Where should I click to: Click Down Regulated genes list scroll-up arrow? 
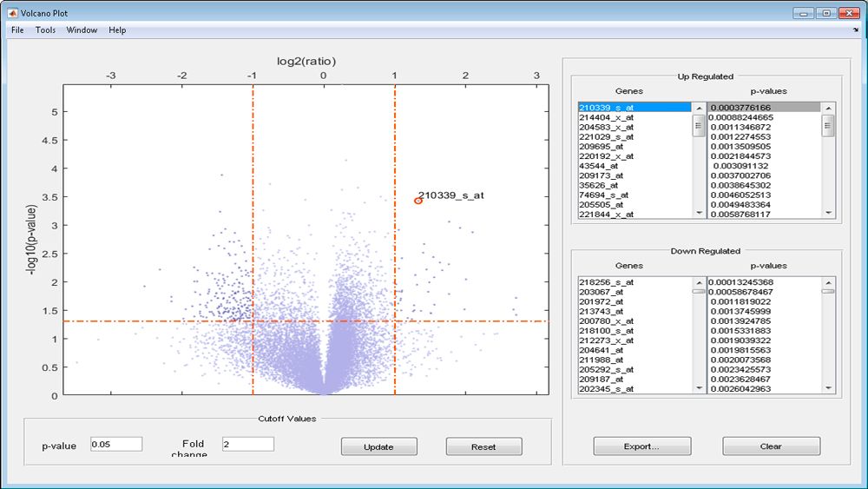(x=699, y=283)
